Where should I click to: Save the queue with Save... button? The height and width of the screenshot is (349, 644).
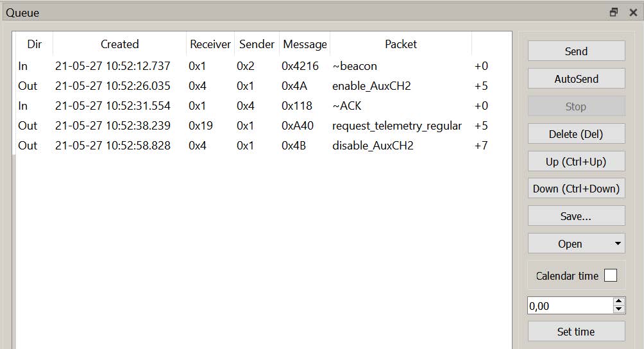coord(576,216)
